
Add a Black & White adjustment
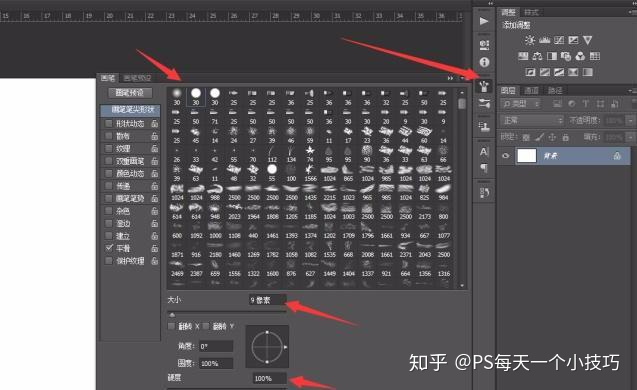point(552,56)
